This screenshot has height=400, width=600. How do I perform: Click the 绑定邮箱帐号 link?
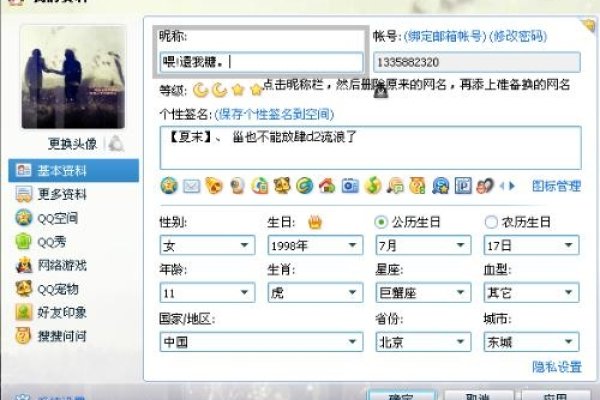click(x=445, y=36)
